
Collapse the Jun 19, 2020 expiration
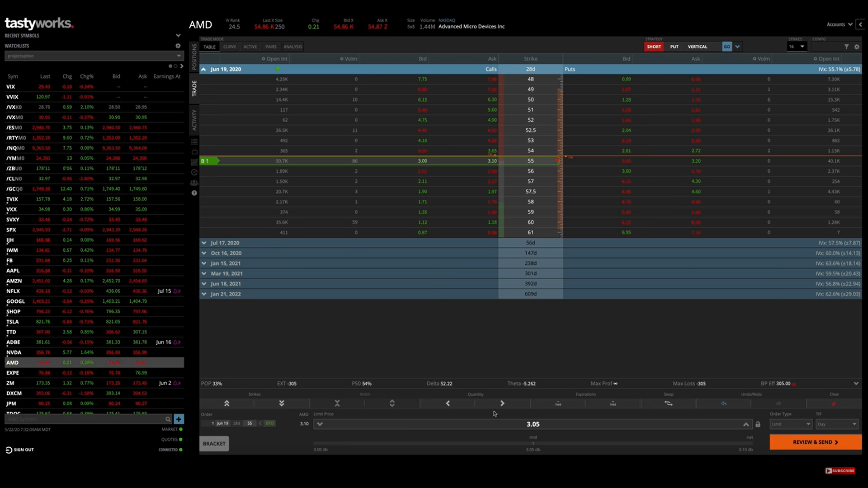pyautogui.click(x=203, y=69)
